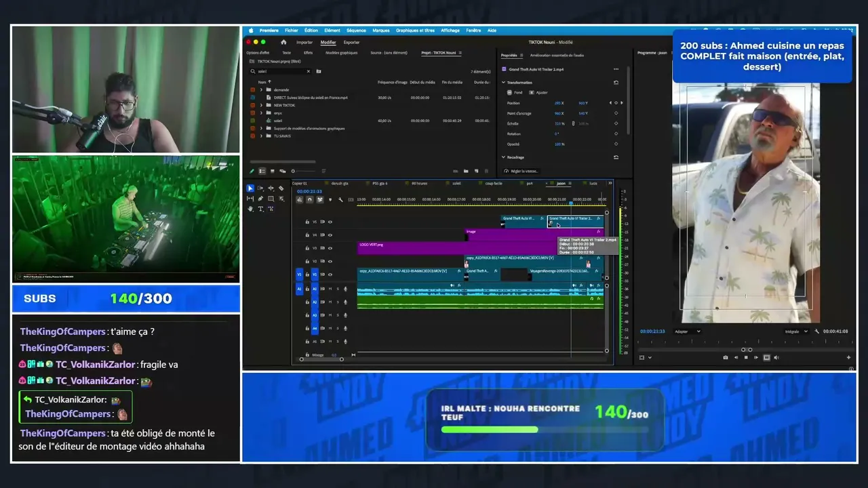The height and width of the screenshot is (488, 868).
Task: Open Program monitor settings wrench
Action: [816, 331]
